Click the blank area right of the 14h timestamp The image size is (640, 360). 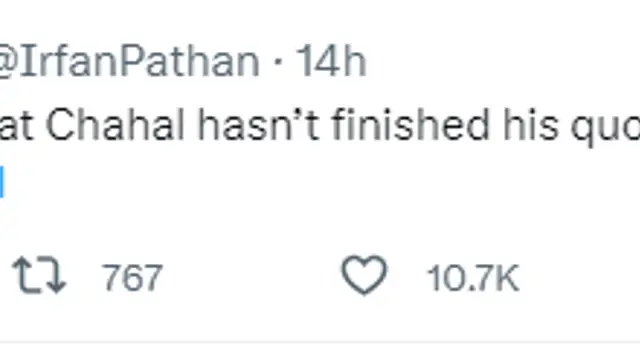coord(502,62)
